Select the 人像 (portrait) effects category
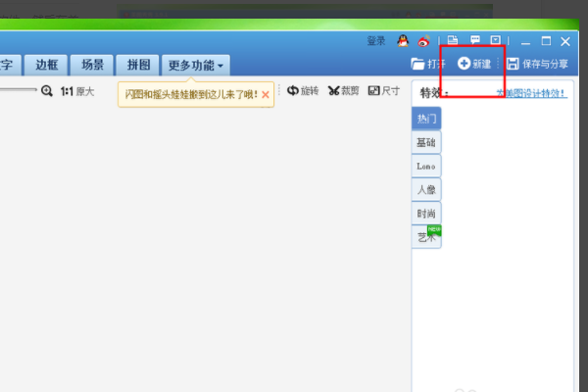588x392 pixels. [x=426, y=190]
